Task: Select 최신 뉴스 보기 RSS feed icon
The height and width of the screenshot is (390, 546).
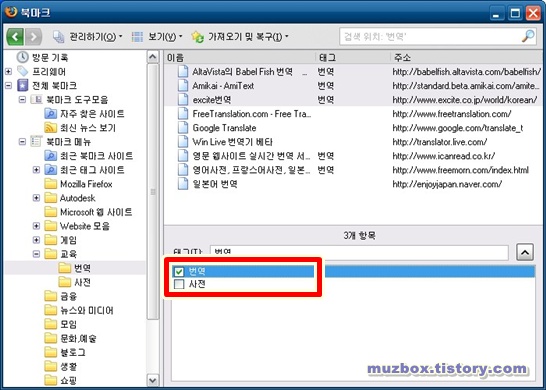Action: point(50,127)
